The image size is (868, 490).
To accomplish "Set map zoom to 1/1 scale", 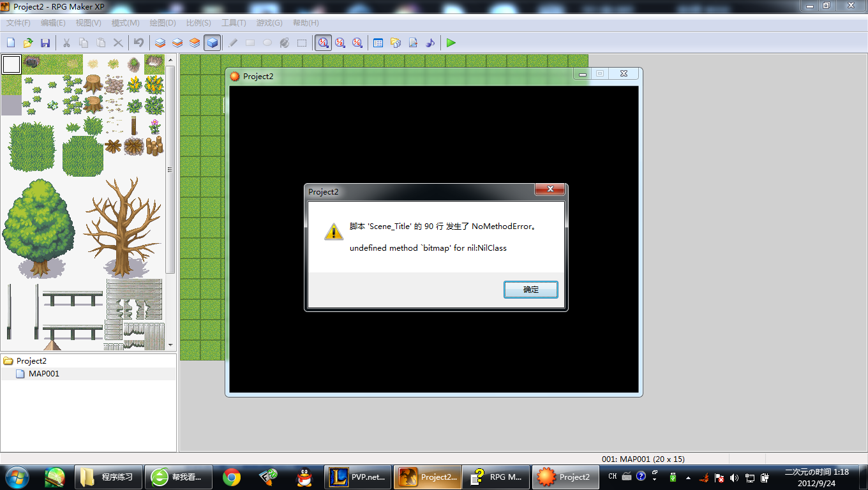I will (323, 43).
